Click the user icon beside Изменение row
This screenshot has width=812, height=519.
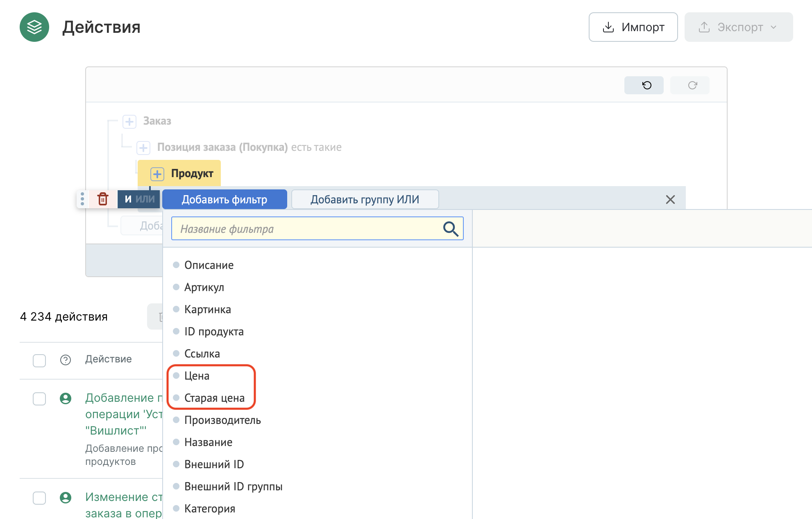tap(66, 498)
